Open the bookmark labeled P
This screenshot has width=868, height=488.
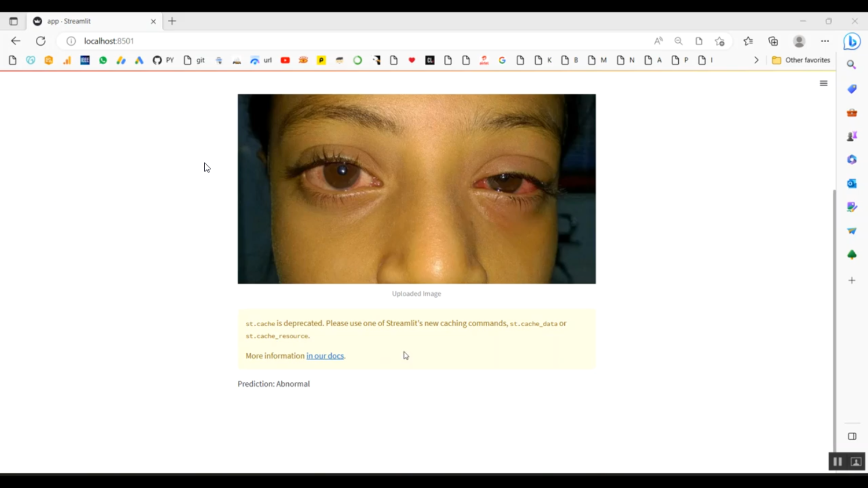(680, 60)
